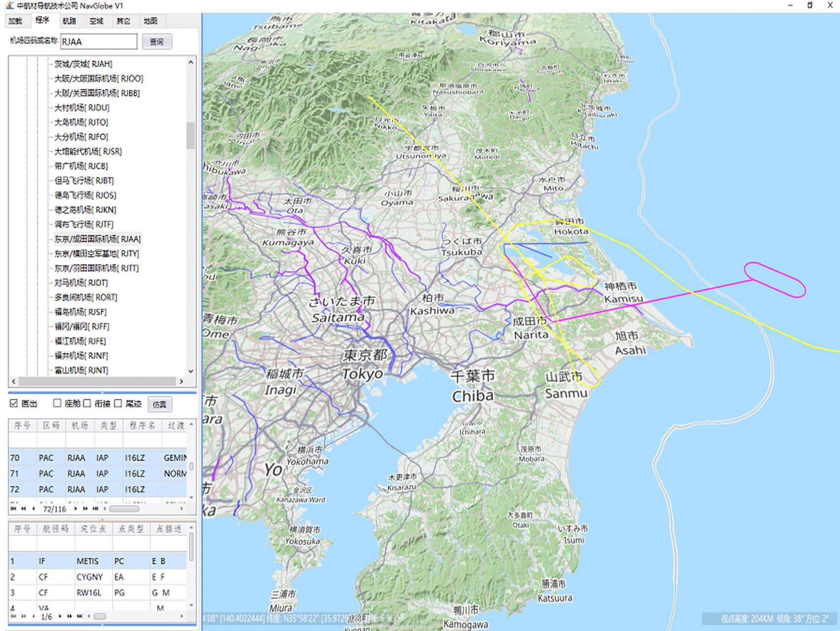Skip to next page in waypoint table
840x631 pixels.
pos(70,616)
